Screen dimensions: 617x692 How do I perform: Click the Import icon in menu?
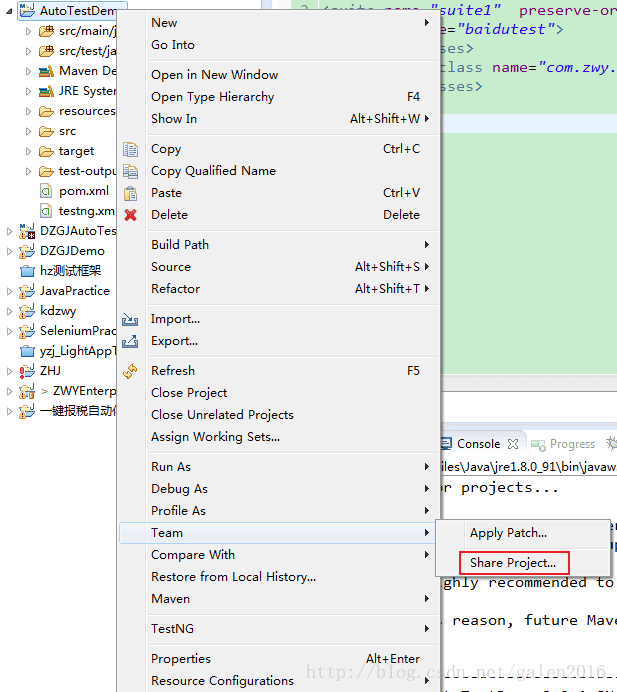point(130,319)
